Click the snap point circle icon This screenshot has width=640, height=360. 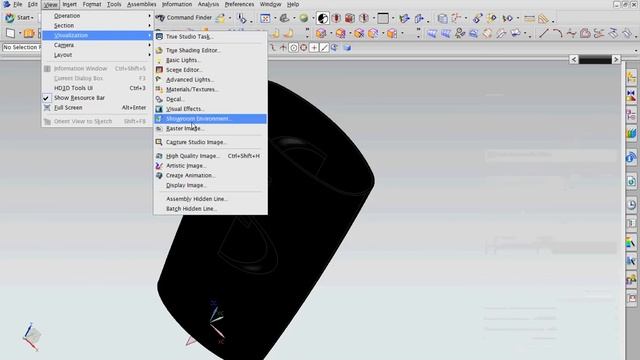coord(293,48)
